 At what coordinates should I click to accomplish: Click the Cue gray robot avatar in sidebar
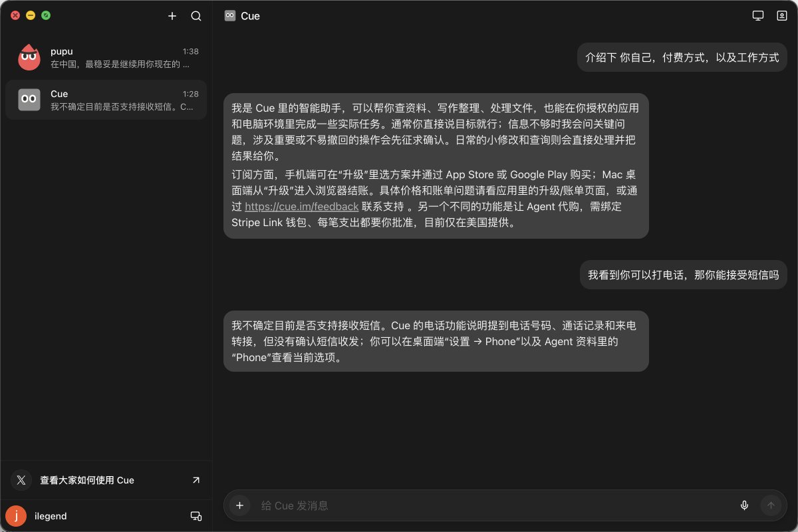point(29,100)
